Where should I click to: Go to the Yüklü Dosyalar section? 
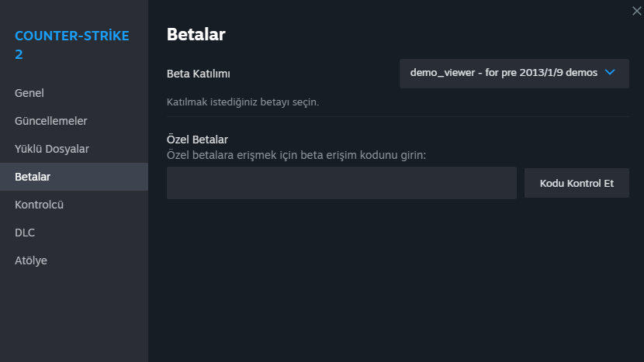pos(52,149)
